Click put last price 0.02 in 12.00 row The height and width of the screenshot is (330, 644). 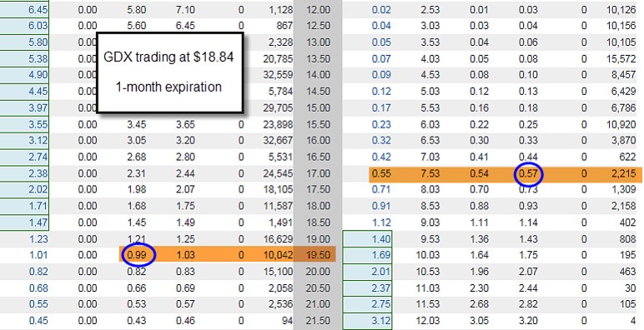pyautogui.click(x=381, y=9)
